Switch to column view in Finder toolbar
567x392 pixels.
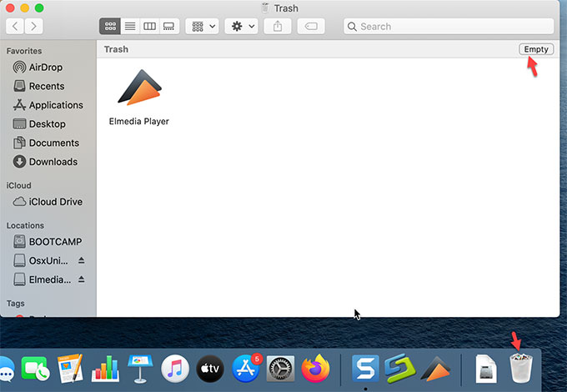pos(149,27)
